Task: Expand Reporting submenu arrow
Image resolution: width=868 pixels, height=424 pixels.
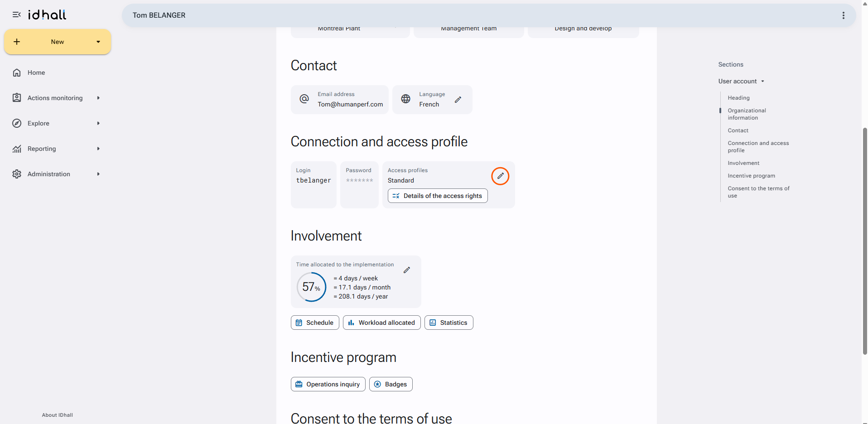Action: coord(98,149)
